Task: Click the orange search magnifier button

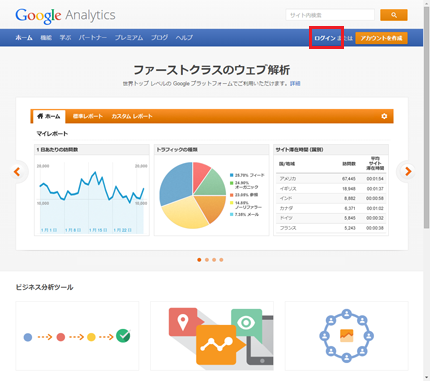Action: [394, 15]
